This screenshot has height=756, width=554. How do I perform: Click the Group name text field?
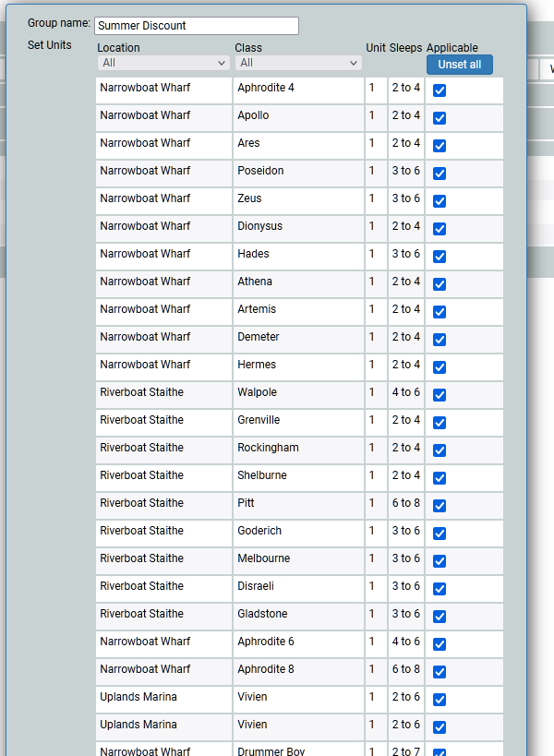click(x=197, y=26)
